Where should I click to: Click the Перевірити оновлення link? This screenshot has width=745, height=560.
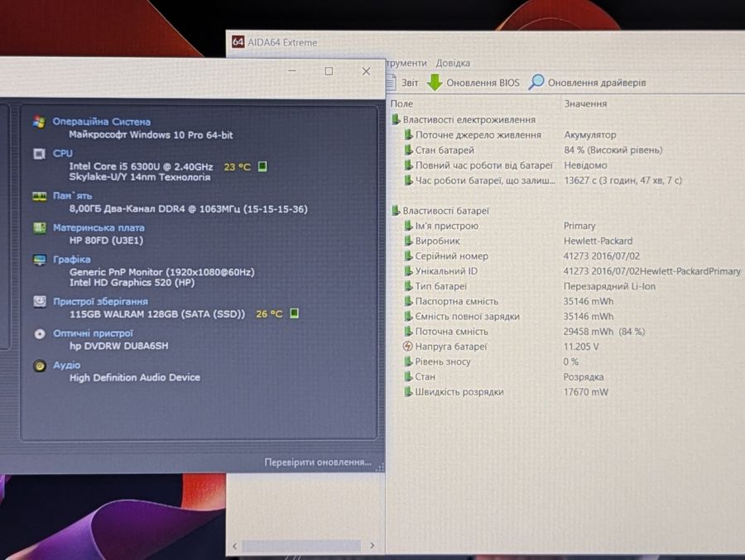[x=318, y=462]
